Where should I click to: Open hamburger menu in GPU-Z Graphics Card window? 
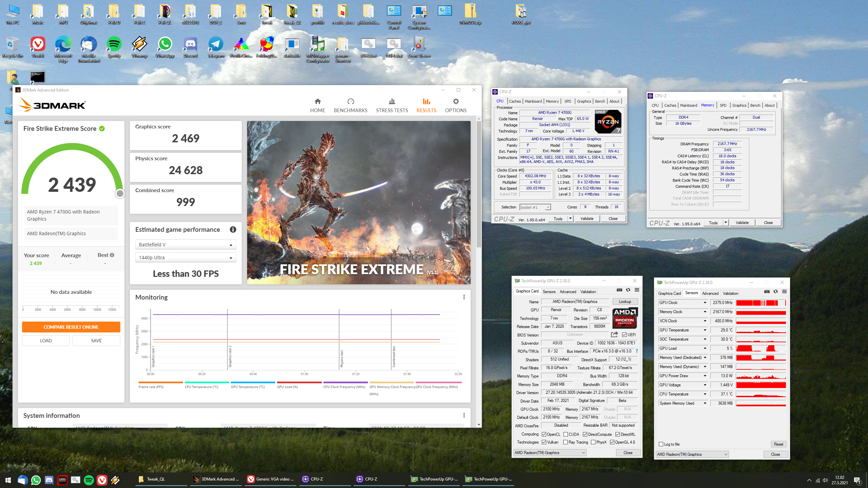[x=637, y=290]
